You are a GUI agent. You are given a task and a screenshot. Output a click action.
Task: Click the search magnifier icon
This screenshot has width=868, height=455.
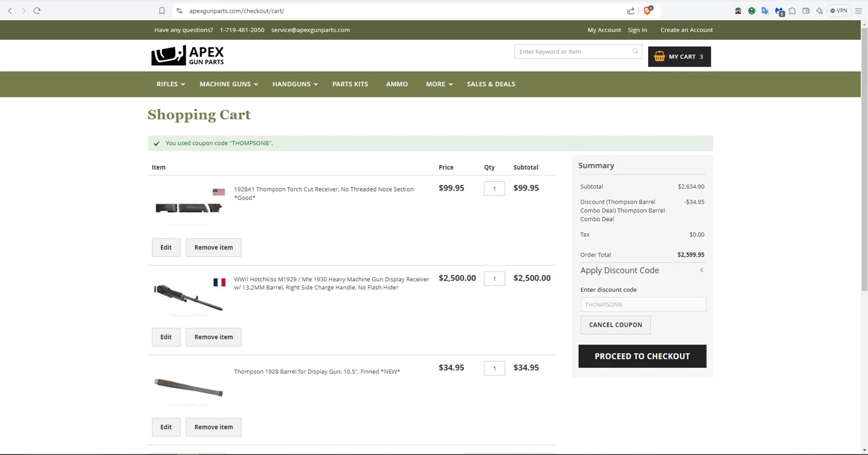pyautogui.click(x=635, y=52)
